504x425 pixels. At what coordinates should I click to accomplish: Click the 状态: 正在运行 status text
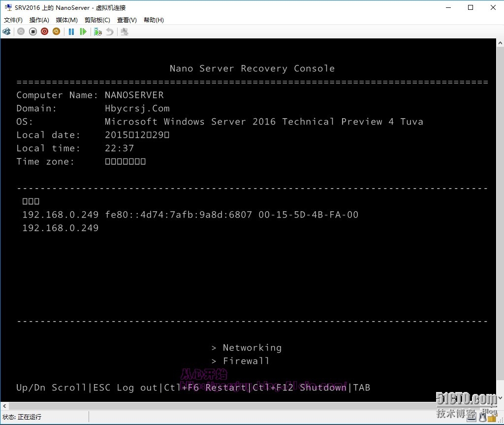[22, 417]
